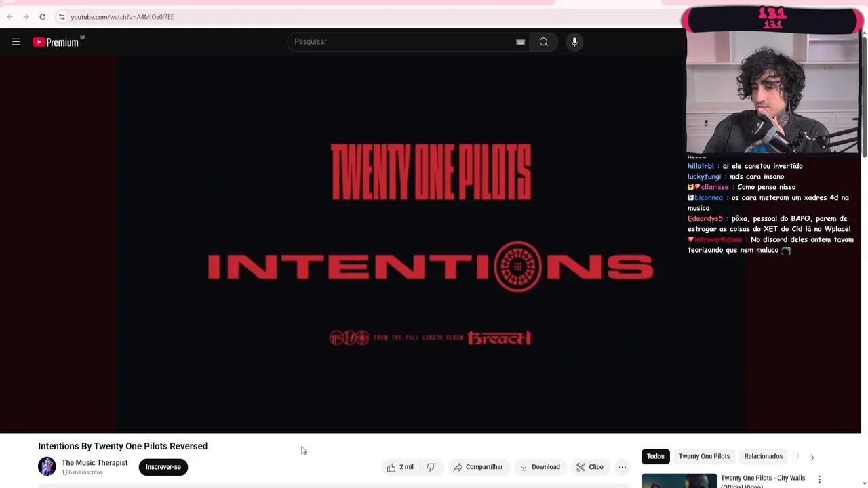Click the 1,86 mil inscritos subscriber count
This screenshot has height=488, width=868.
82,472
